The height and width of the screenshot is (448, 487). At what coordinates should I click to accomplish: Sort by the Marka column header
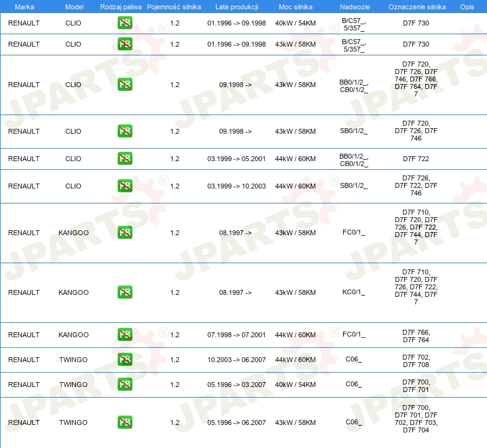[24, 7]
